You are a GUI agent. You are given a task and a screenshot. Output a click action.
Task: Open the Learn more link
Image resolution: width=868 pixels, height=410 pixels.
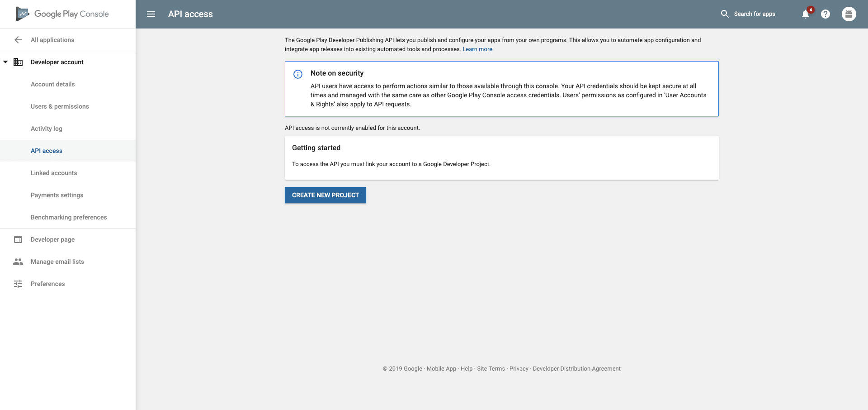[x=477, y=49]
